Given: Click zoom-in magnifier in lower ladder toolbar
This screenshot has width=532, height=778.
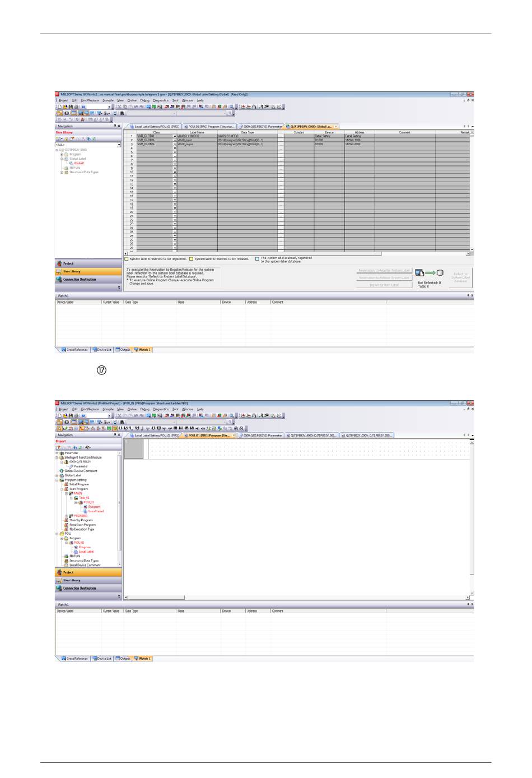Looking at the screenshot, I should pos(236,428).
